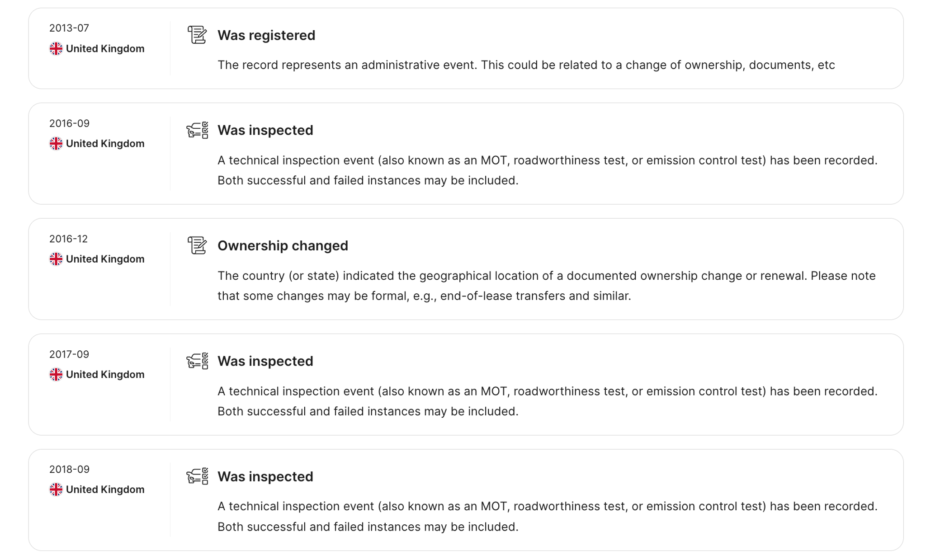Image resolution: width=926 pixels, height=560 pixels.
Task: Click the UK flag in the 2016-12 entry
Action: coord(56,259)
